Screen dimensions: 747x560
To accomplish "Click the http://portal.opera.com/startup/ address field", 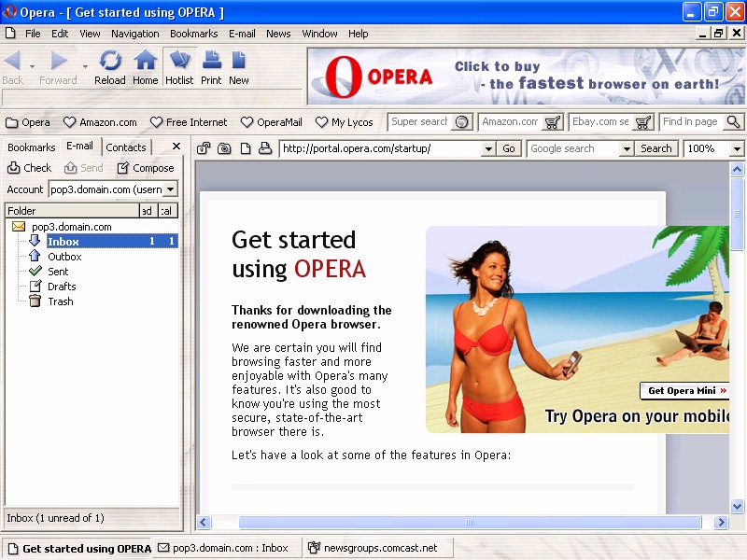I will tap(381, 149).
